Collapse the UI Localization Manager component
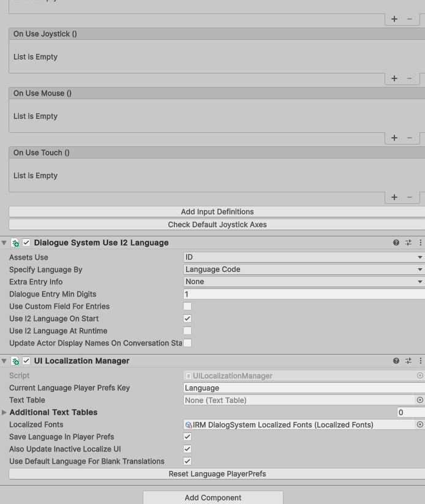Viewport: 425px width, 504px height. 4,361
